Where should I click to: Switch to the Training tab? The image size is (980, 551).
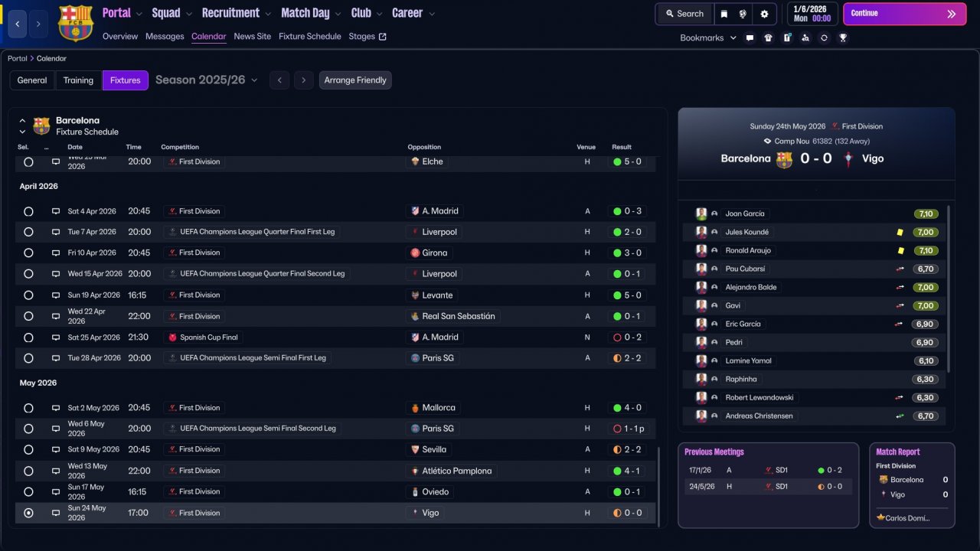pyautogui.click(x=78, y=80)
